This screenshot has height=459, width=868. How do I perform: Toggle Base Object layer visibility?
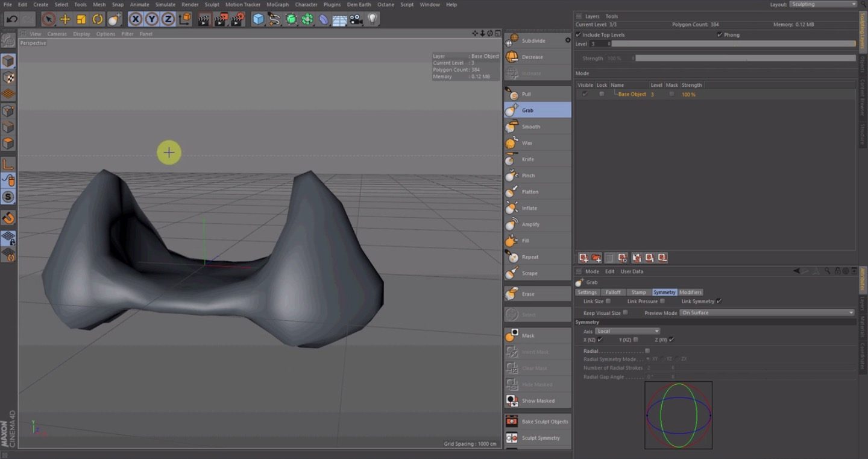click(585, 94)
